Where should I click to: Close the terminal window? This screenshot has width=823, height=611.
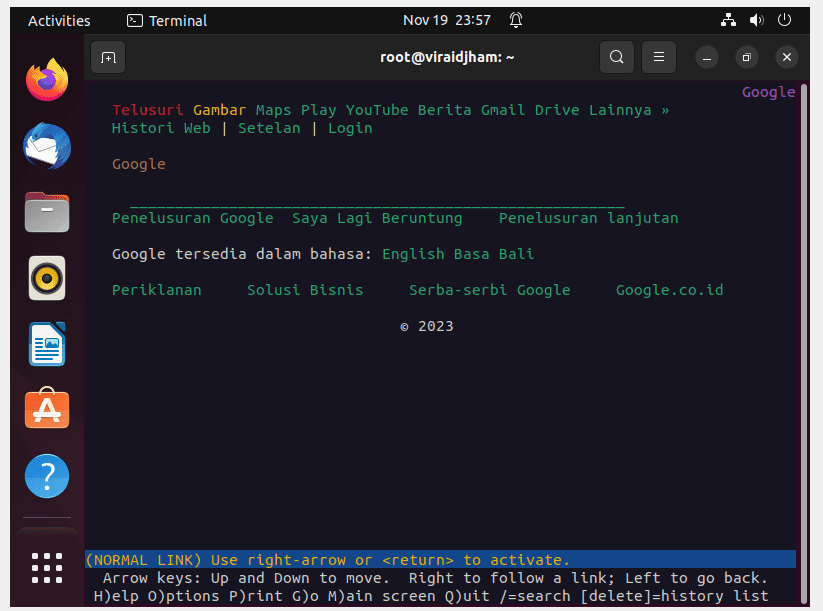pos(787,57)
